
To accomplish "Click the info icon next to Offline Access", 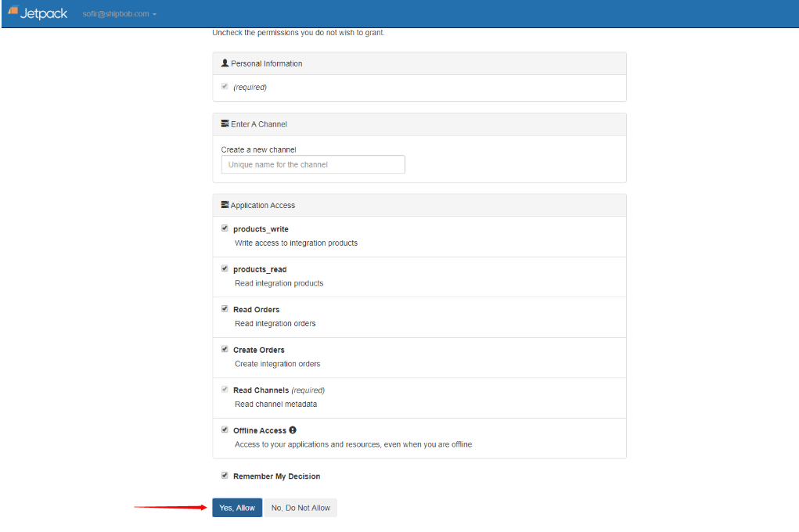I will click(x=293, y=429).
